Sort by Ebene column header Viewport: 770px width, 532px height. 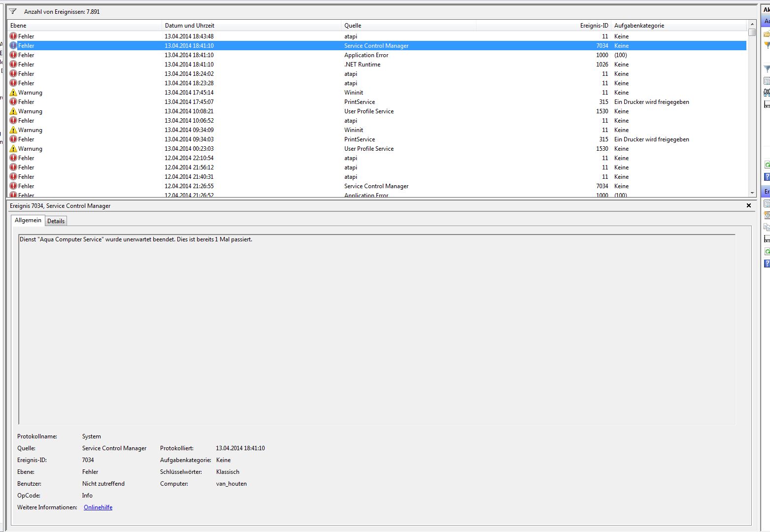click(x=85, y=26)
